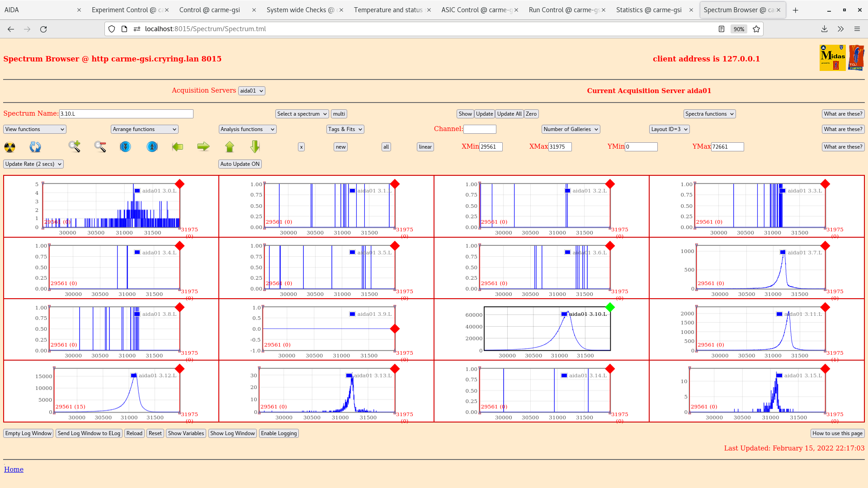Toggle the red diamond marker on spectrum 3.12.L

179,369
